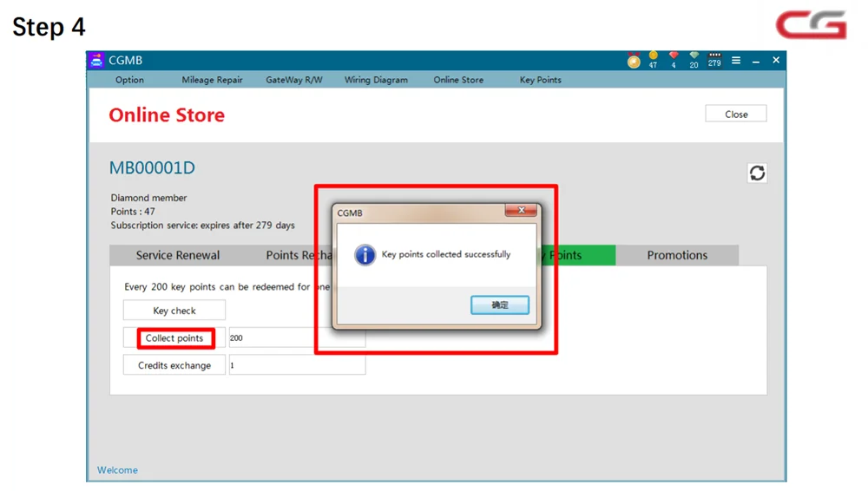Refresh account info with the circular arrows icon

(x=757, y=173)
